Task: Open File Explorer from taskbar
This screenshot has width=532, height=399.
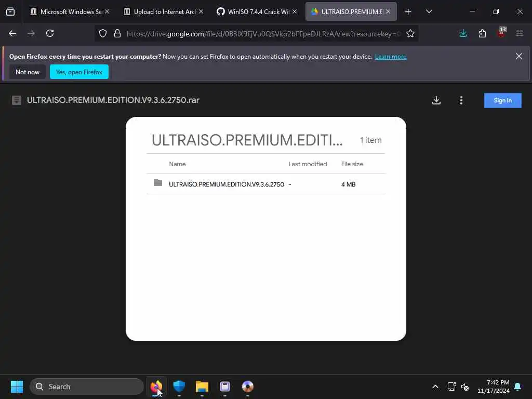Action: 202,387
